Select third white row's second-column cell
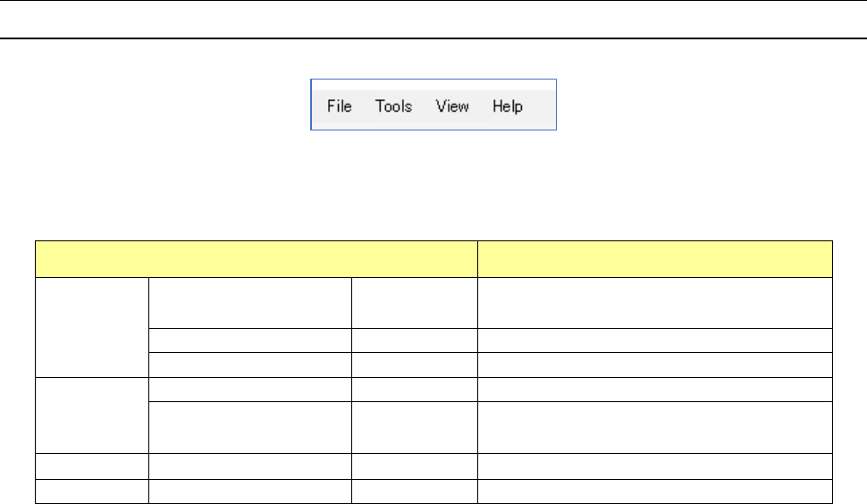Image resolution: width=867 pixels, height=504 pixels. tap(249, 363)
